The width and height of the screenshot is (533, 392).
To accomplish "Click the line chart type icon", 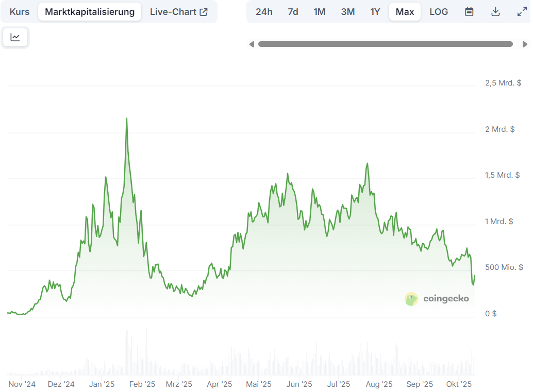I will (x=15, y=37).
